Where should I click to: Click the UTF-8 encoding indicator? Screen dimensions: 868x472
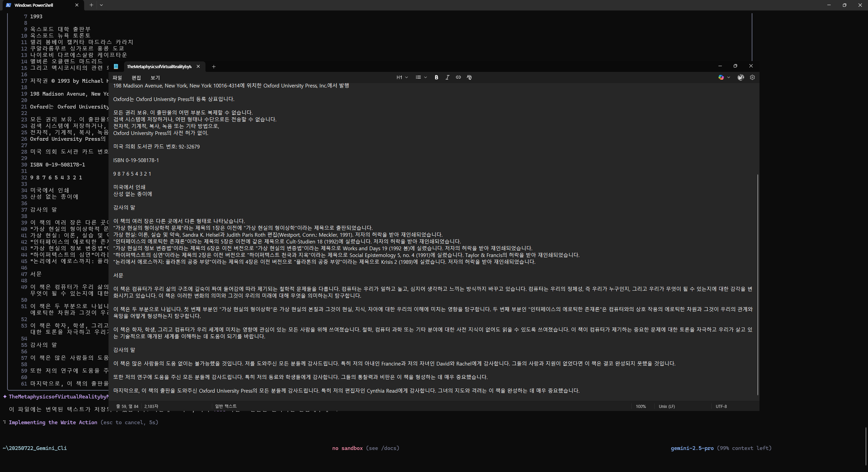click(x=721, y=406)
